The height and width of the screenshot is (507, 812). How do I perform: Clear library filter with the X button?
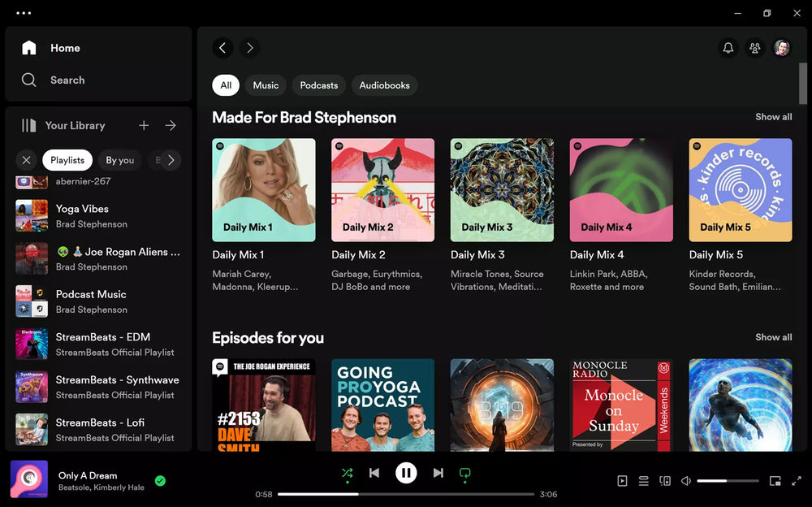(27, 160)
